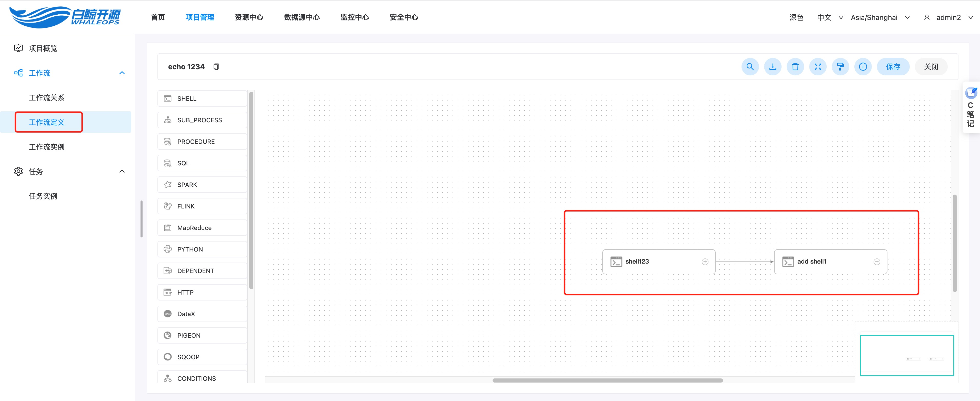980x401 pixels.
Task: Click plus icon on shell123 node
Action: tap(705, 261)
